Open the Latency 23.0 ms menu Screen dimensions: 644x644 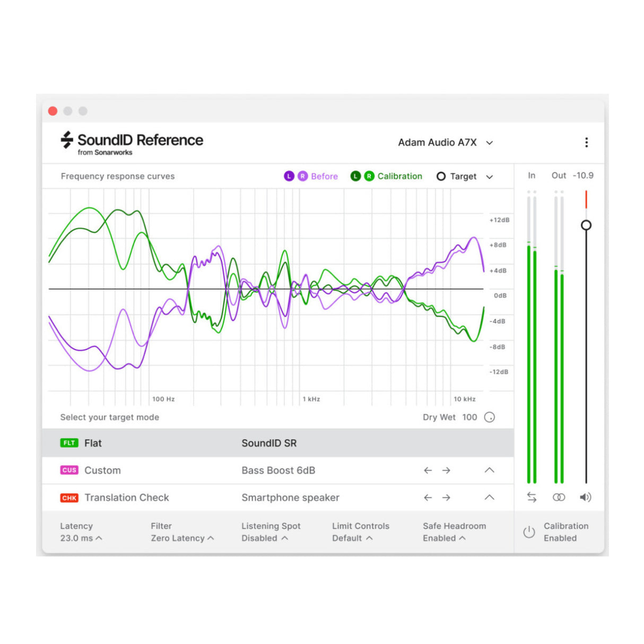coord(81,532)
